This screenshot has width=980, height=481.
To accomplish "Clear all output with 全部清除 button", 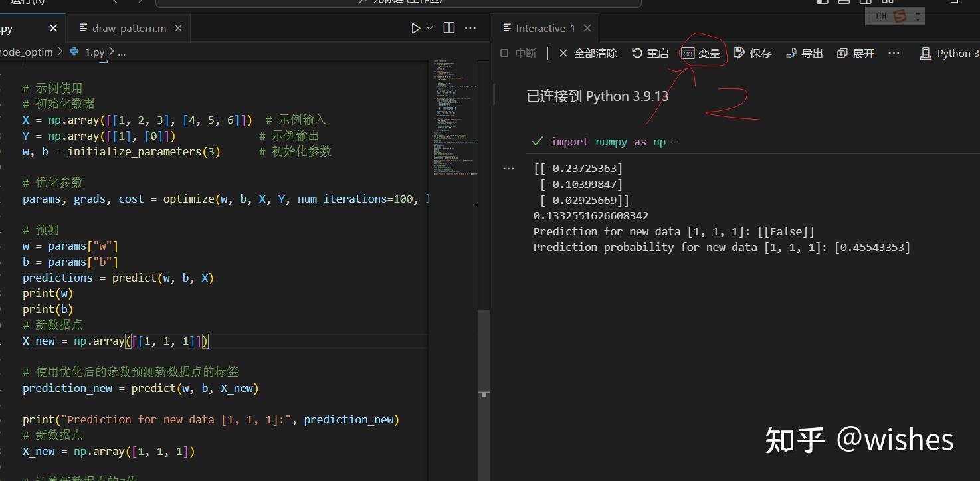I will pyautogui.click(x=587, y=53).
